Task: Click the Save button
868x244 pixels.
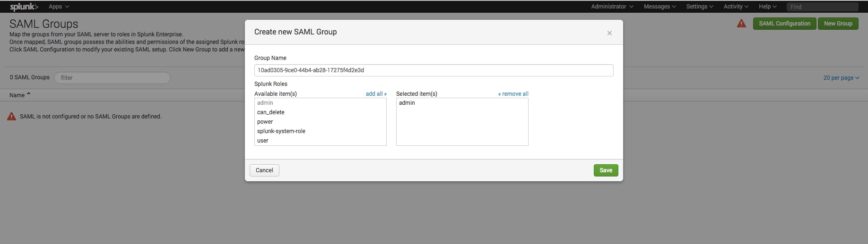Action: (606, 170)
